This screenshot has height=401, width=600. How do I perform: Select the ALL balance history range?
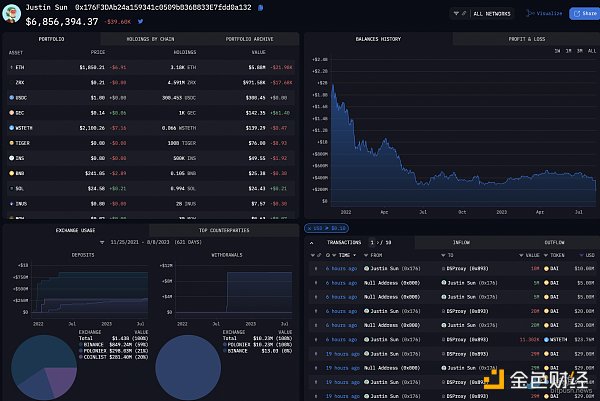[x=590, y=50]
